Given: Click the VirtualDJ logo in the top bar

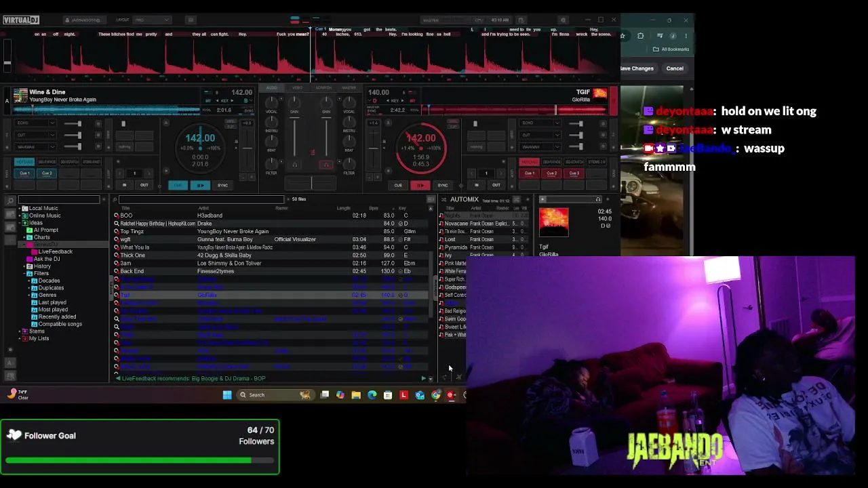Looking at the screenshot, I should tap(21, 20).
